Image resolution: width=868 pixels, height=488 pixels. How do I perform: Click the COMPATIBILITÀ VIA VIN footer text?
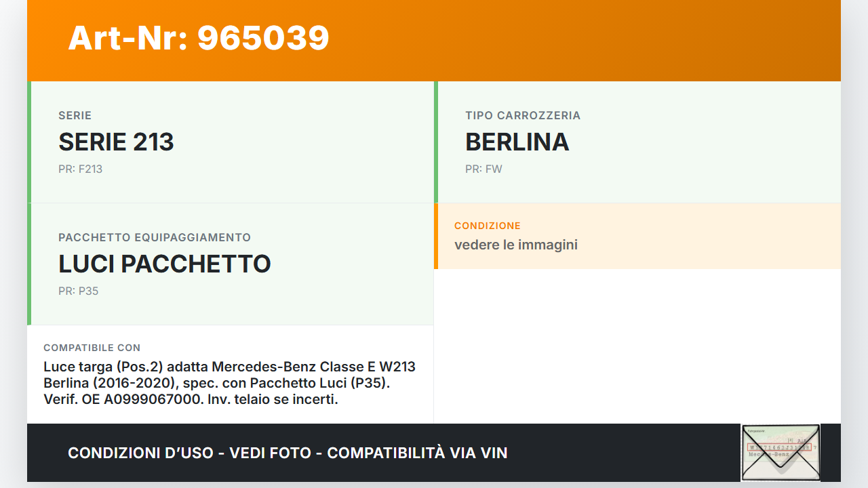(x=417, y=453)
